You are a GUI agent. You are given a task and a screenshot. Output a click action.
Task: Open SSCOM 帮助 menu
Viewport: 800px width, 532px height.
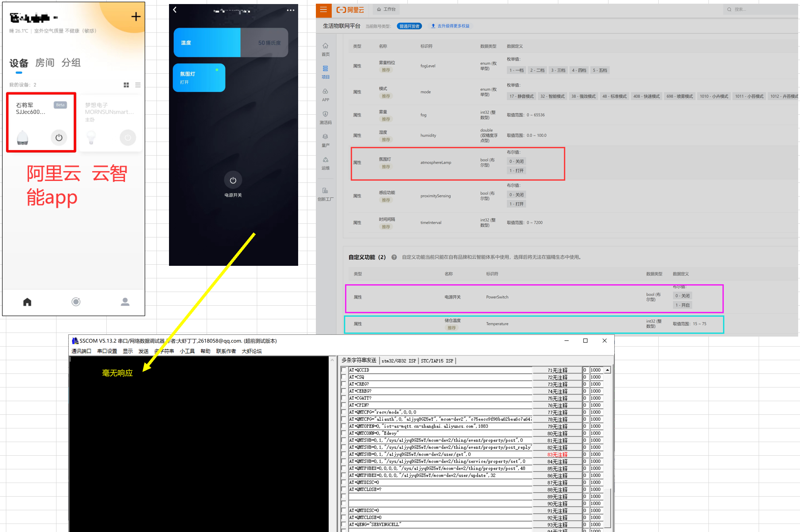[205, 351]
